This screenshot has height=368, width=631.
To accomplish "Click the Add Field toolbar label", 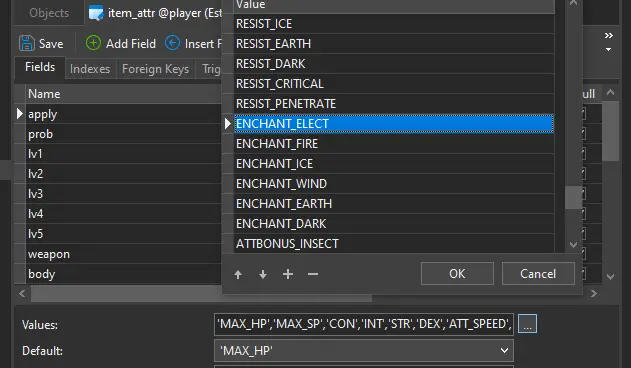I will point(131,43).
